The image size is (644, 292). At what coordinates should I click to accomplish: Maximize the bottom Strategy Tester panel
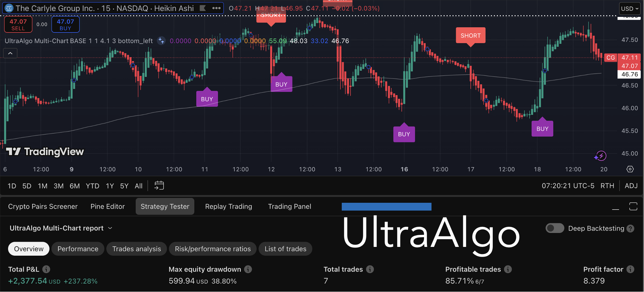[633, 206]
